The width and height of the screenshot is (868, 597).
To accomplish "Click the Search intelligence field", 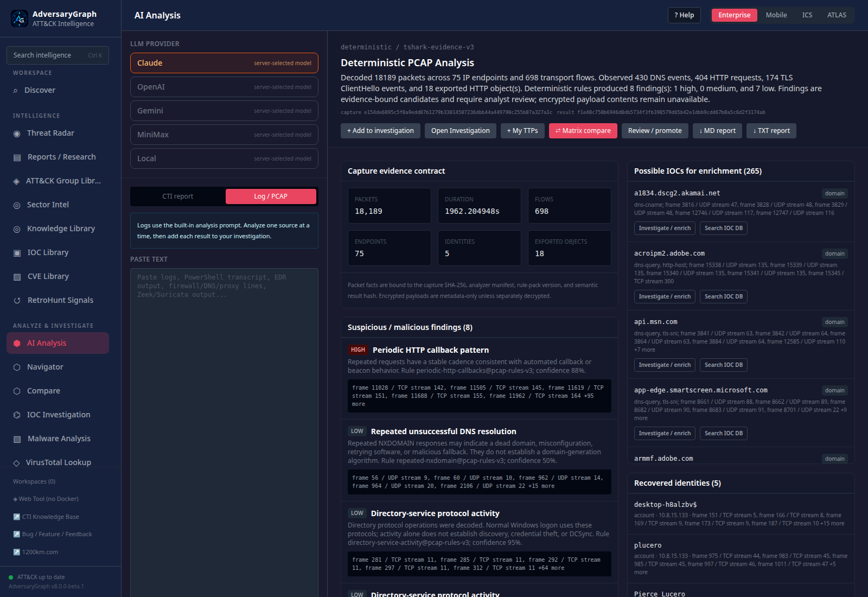I will pos(58,55).
